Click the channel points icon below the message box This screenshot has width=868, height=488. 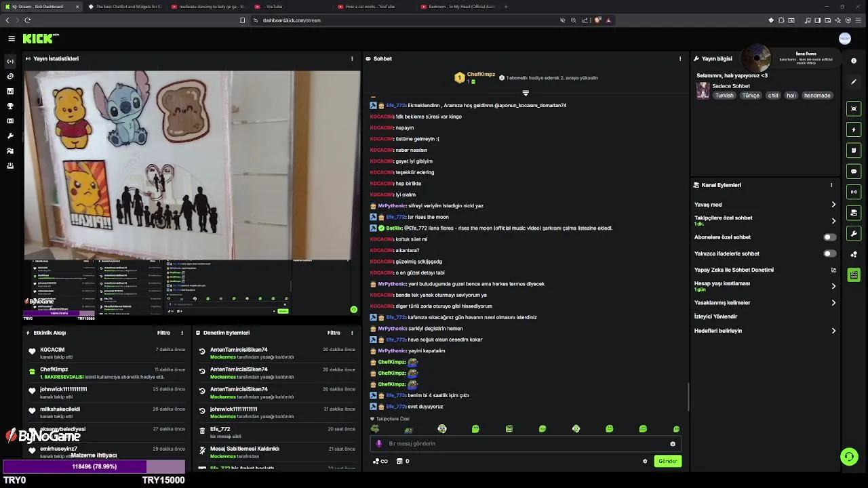click(x=380, y=461)
